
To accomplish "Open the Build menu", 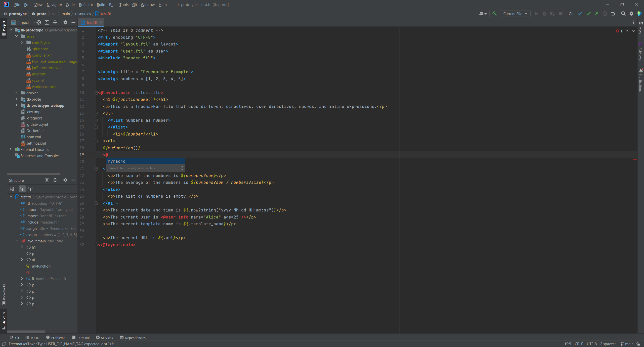I will [x=101, y=5].
